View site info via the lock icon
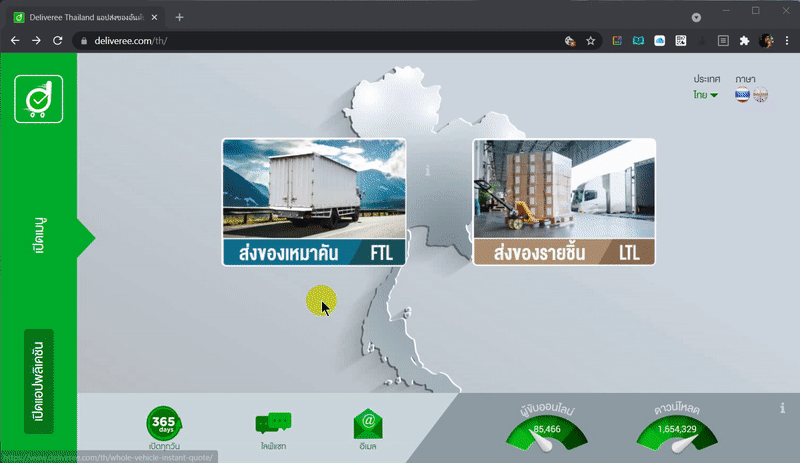 tap(84, 41)
